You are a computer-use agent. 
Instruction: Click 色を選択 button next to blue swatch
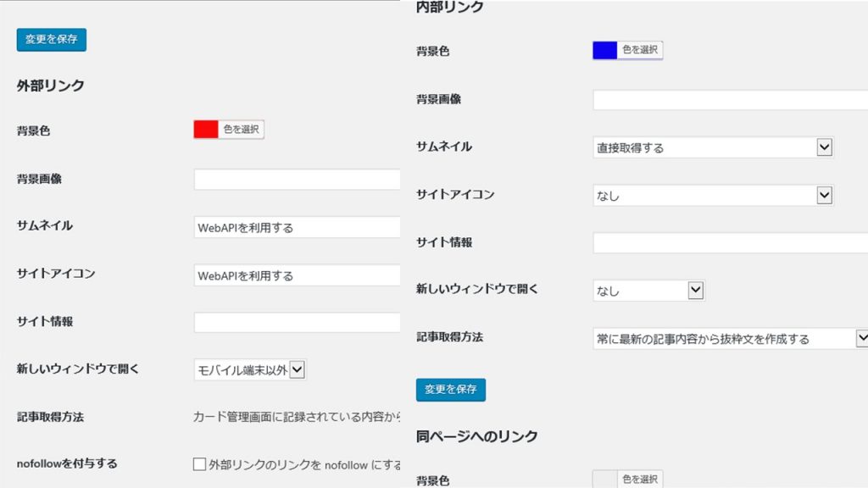coord(640,50)
